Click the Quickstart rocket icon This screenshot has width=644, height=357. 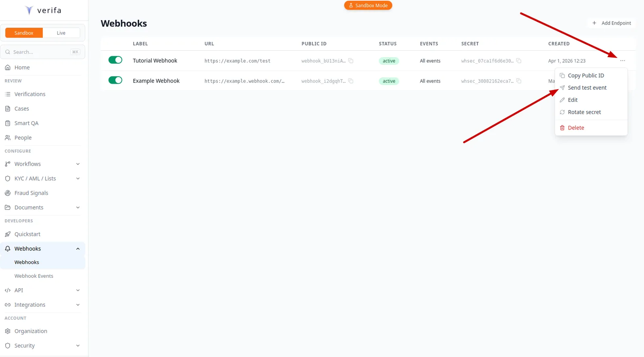click(8, 234)
